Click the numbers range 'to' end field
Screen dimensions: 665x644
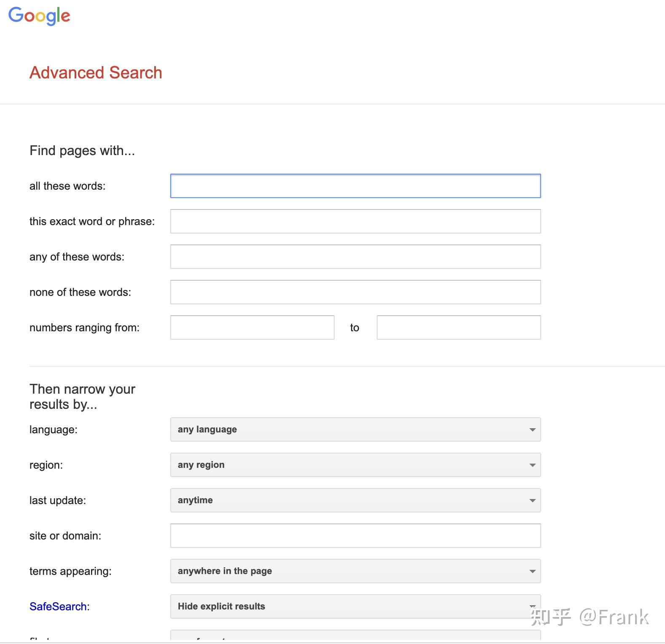tap(459, 327)
